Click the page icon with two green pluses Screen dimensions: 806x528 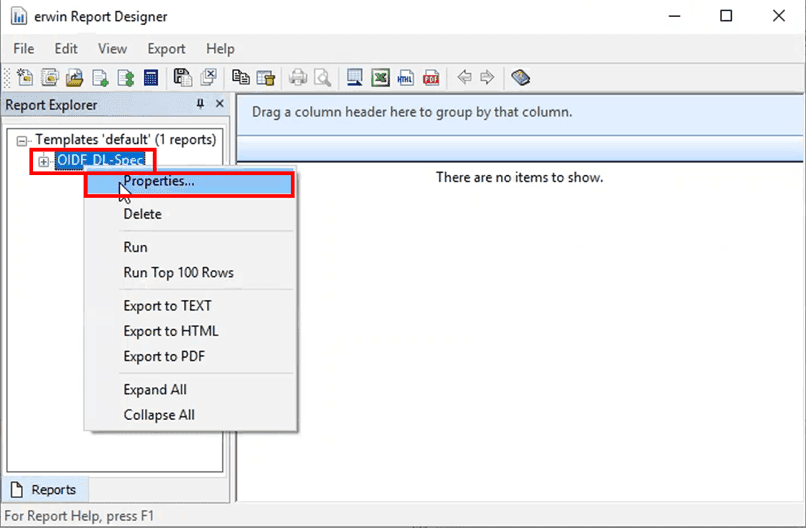[x=125, y=78]
